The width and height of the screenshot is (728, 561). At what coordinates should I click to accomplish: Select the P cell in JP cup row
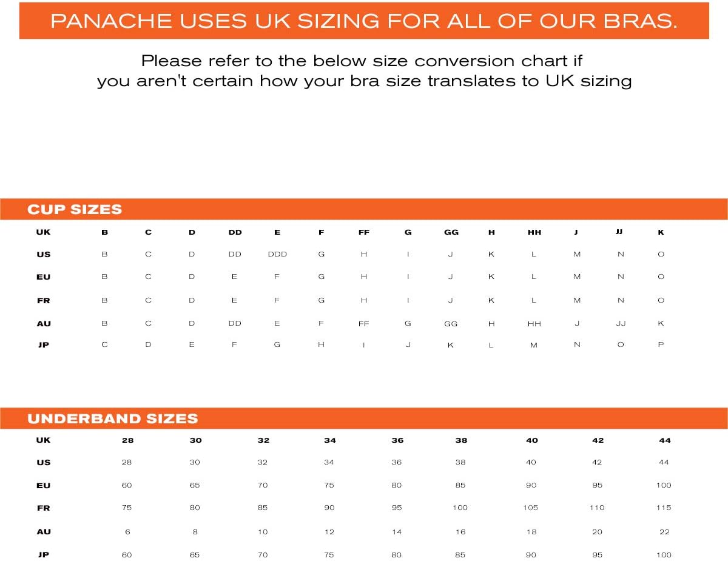661,344
